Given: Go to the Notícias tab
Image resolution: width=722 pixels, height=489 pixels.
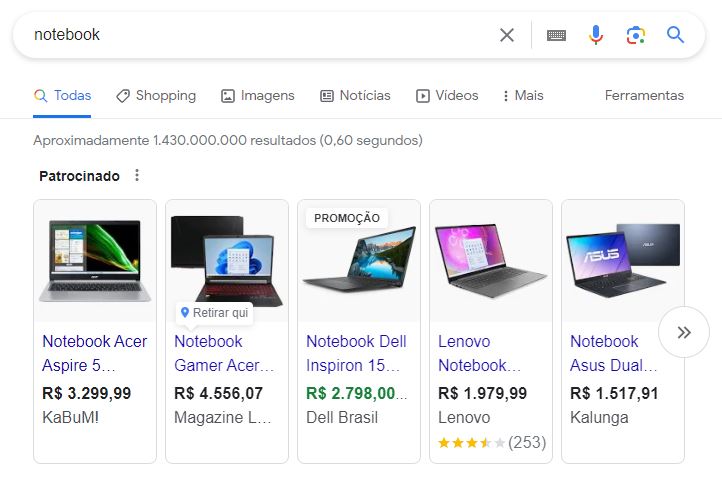Looking at the screenshot, I should pyautogui.click(x=355, y=95).
